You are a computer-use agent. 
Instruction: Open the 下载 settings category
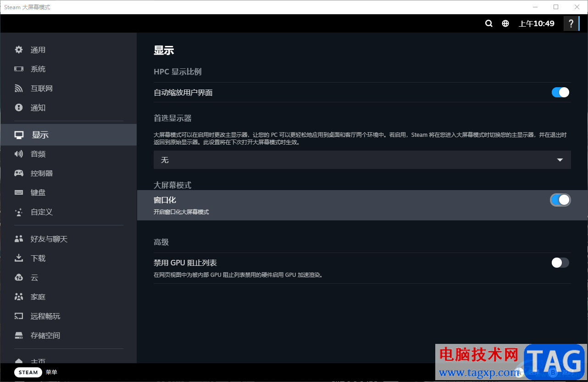point(68,258)
